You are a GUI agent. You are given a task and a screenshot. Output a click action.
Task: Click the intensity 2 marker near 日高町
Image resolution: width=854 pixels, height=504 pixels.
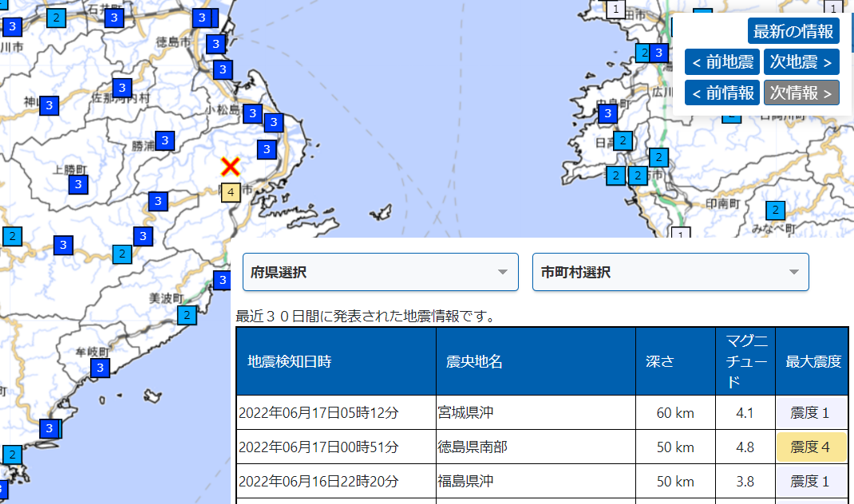coord(622,140)
